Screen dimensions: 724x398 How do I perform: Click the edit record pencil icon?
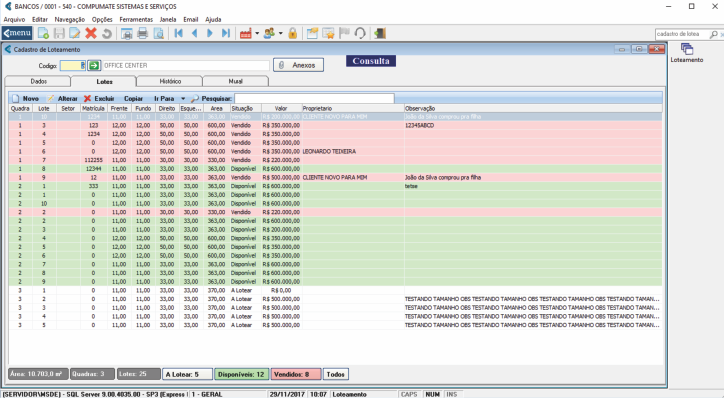74,33
